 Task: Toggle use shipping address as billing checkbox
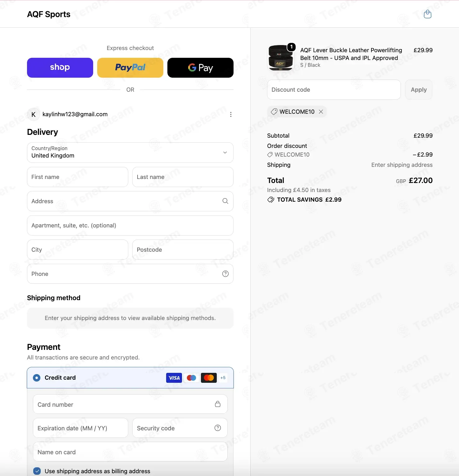[x=37, y=471]
